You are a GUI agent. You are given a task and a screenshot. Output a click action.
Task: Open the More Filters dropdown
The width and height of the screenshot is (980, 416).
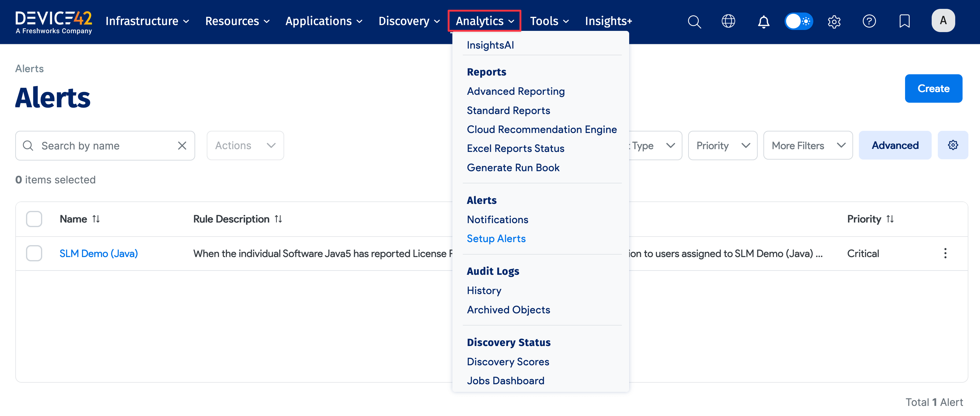[x=808, y=145]
